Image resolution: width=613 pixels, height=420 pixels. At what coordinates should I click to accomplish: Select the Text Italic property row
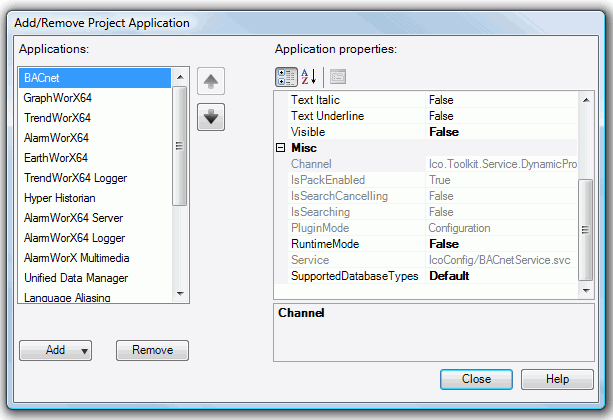click(433, 100)
